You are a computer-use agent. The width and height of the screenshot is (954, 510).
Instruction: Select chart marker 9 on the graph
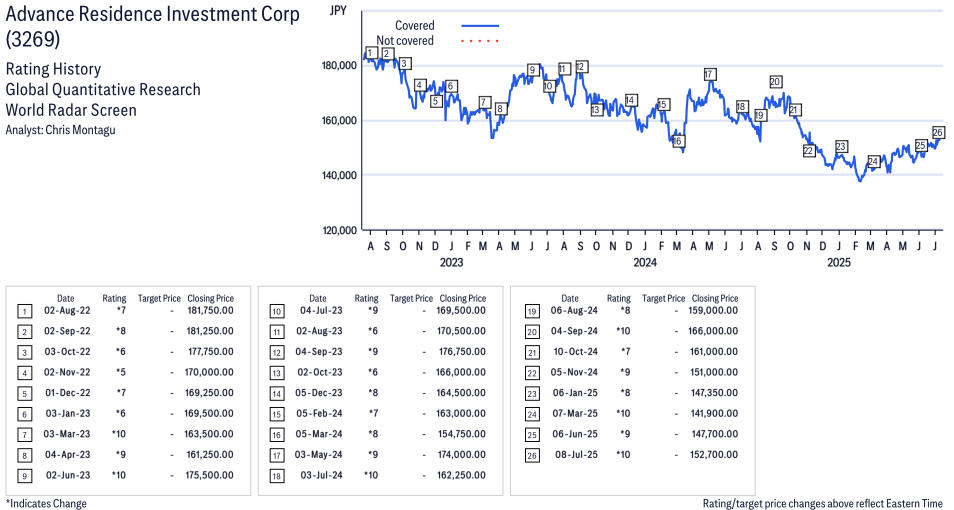(x=533, y=70)
